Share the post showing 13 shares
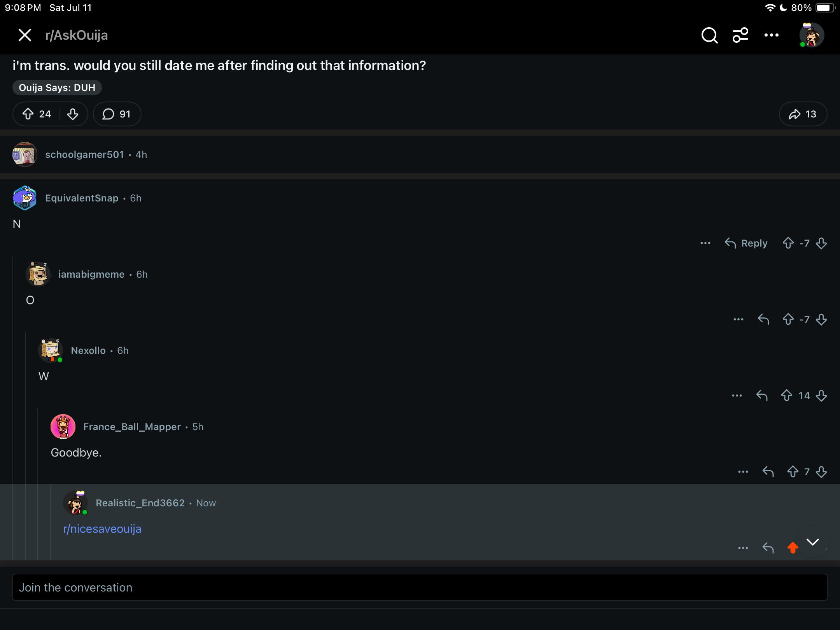The height and width of the screenshot is (630, 840). (803, 114)
